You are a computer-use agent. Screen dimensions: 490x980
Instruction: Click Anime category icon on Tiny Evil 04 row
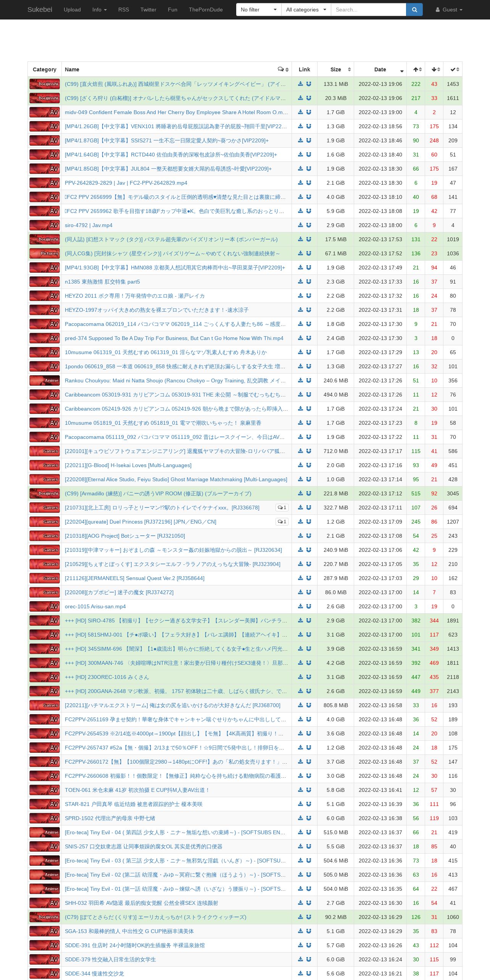[x=45, y=832]
